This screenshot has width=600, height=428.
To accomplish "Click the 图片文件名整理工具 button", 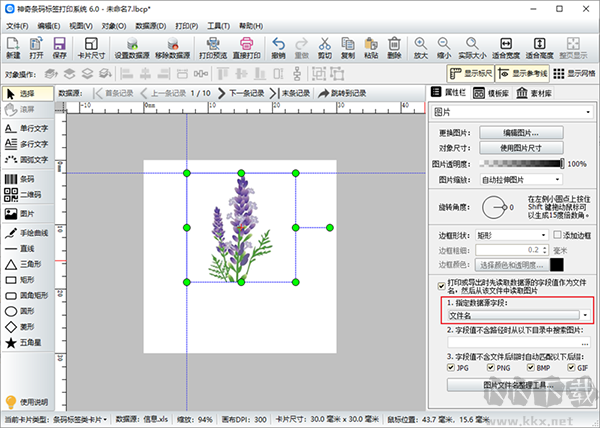I will pos(518,385).
